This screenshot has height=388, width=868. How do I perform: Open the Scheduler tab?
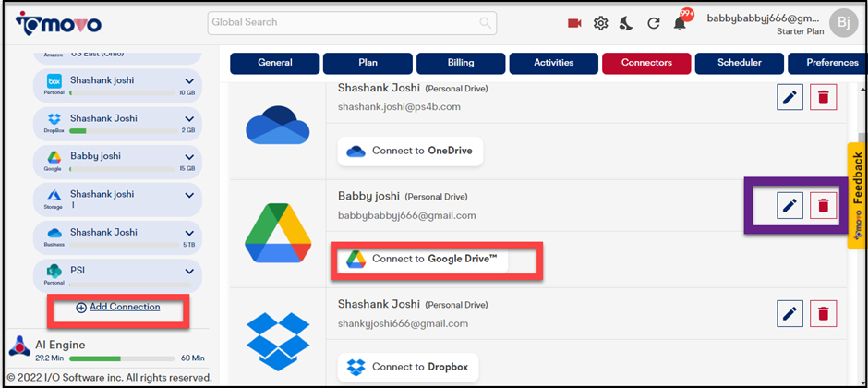click(x=740, y=63)
